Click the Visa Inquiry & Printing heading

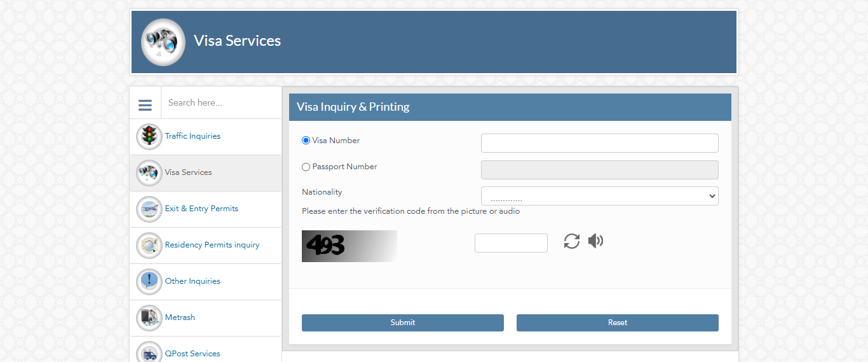[x=353, y=107]
